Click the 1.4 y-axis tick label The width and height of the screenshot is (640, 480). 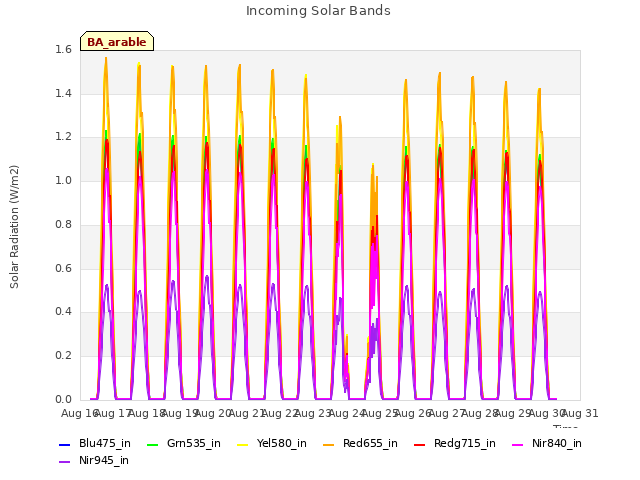click(63, 93)
